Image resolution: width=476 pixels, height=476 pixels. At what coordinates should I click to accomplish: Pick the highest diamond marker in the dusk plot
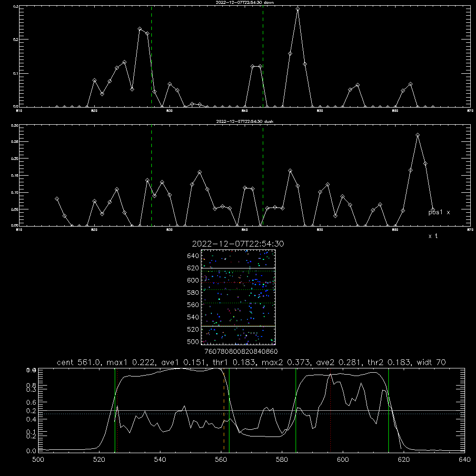(x=418, y=135)
